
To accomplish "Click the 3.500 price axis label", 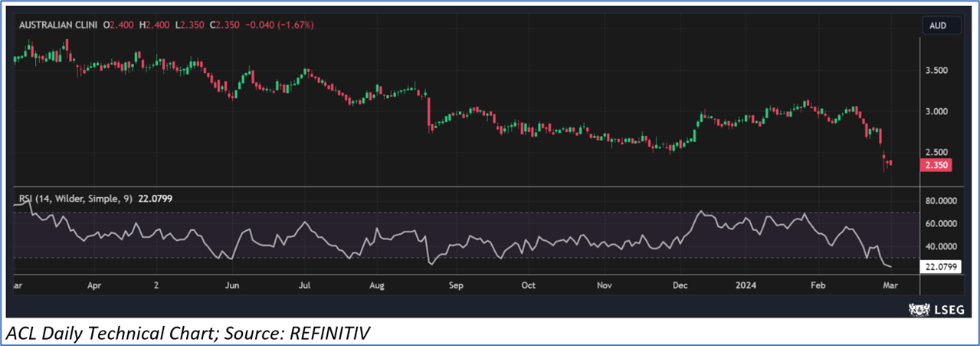I will coord(938,71).
